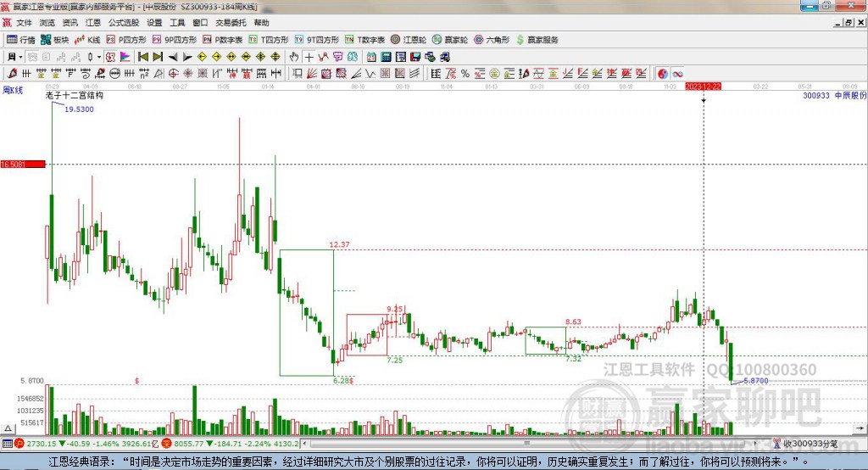Screen dimensions: 868x470
Task: Click the black right arrow icon
Action: point(187,57)
